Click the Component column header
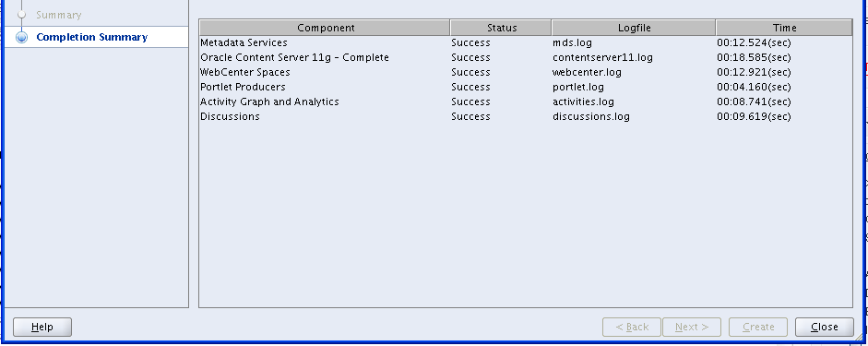Image resolution: width=868 pixels, height=346 pixels. pos(325,28)
